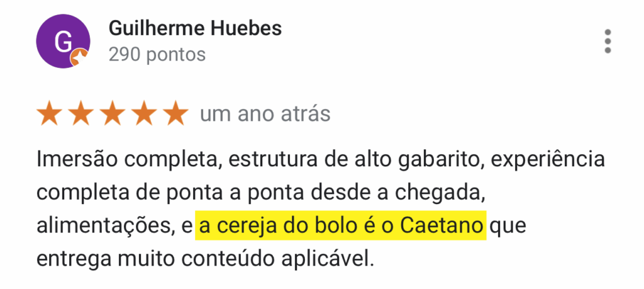Select the first rating star
The height and width of the screenshot is (289, 644).
pos(49,115)
